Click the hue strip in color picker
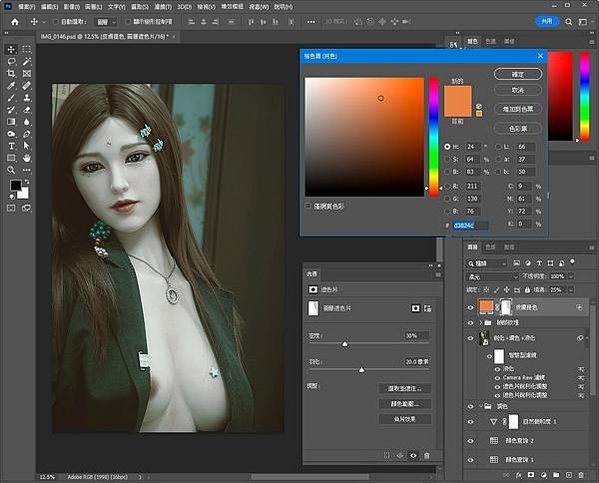Viewport: 599px width, 483px height. tap(434, 137)
